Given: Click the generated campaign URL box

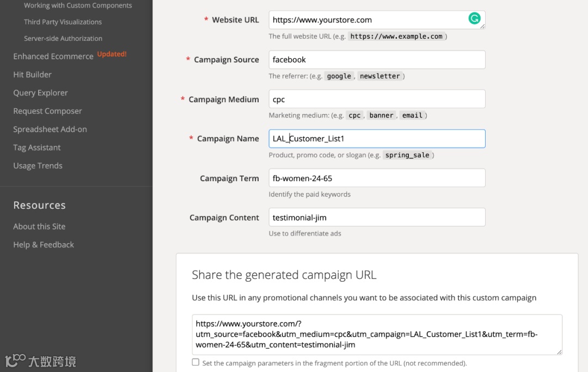Looking at the screenshot, I should (x=377, y=334).
